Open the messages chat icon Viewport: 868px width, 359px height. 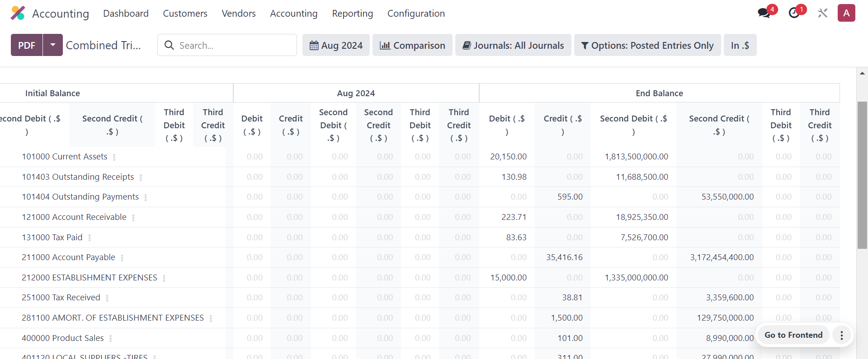764,13
